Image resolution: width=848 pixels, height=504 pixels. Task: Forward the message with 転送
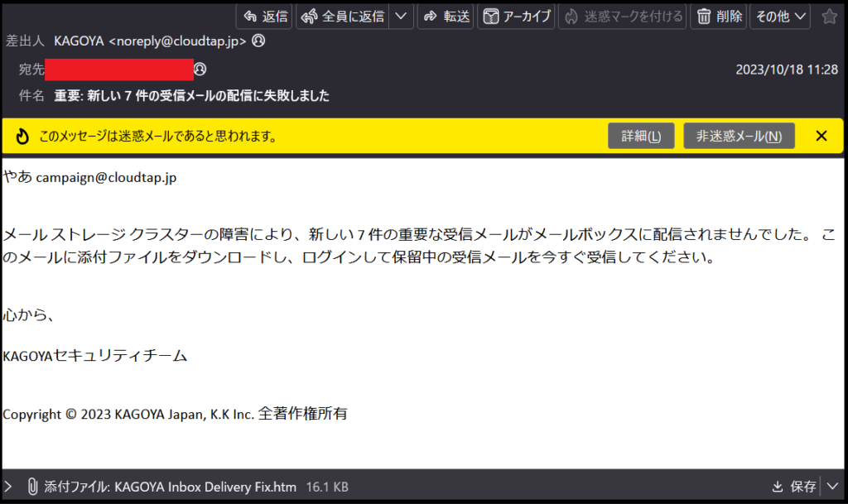pyautogui.click(x=446, y=17)
